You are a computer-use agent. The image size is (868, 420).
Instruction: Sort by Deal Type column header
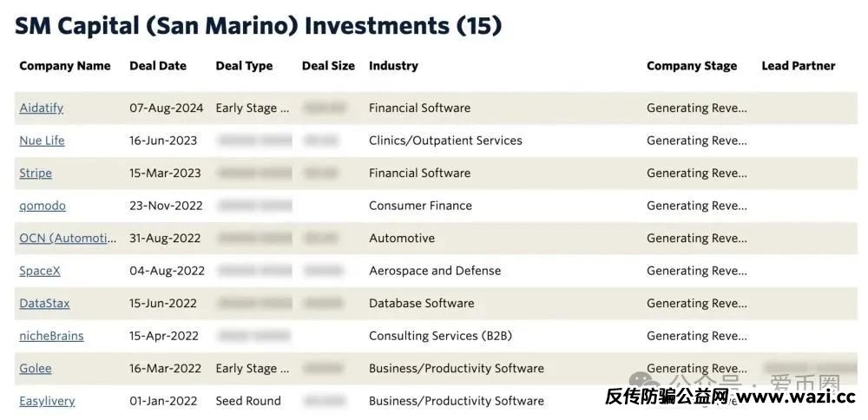tap(244, 66)
